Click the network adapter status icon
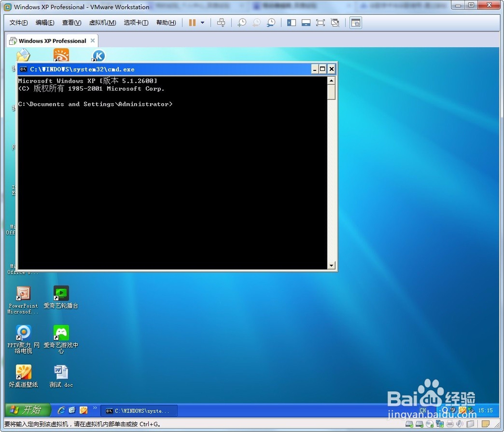Screen dimensions: 504x432 tap(439, 424)
